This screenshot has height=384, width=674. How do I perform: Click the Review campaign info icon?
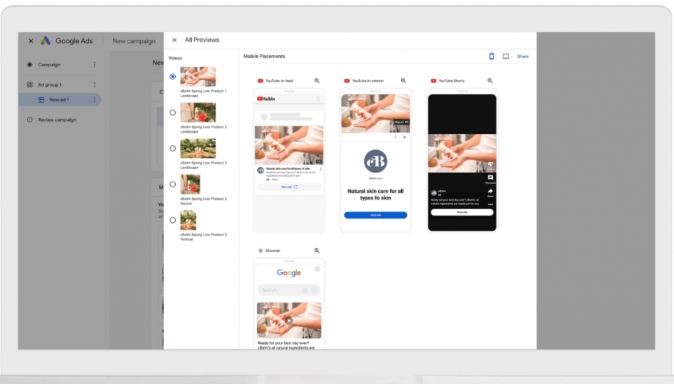click(30, 120)
